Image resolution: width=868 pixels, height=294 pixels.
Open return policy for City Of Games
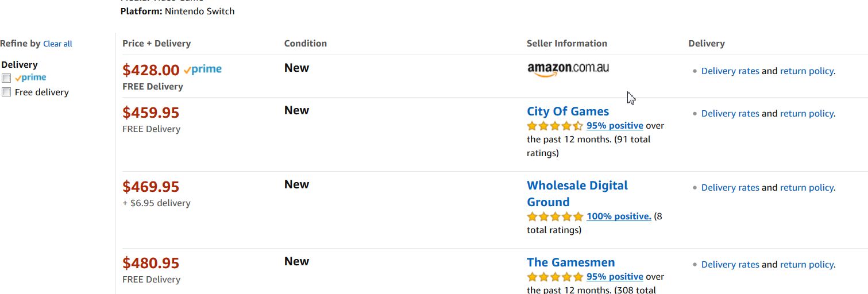tap(807, 114)
